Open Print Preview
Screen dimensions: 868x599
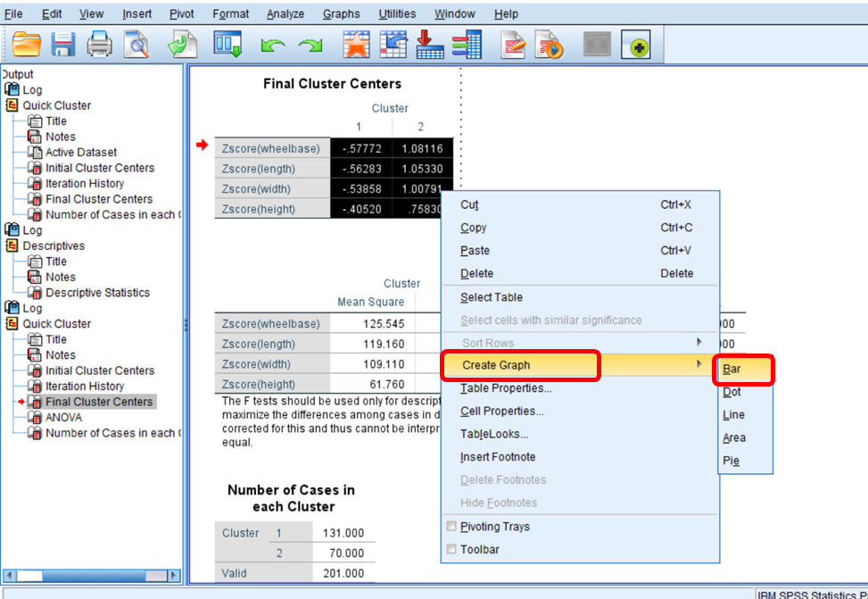tap(136, 45)
